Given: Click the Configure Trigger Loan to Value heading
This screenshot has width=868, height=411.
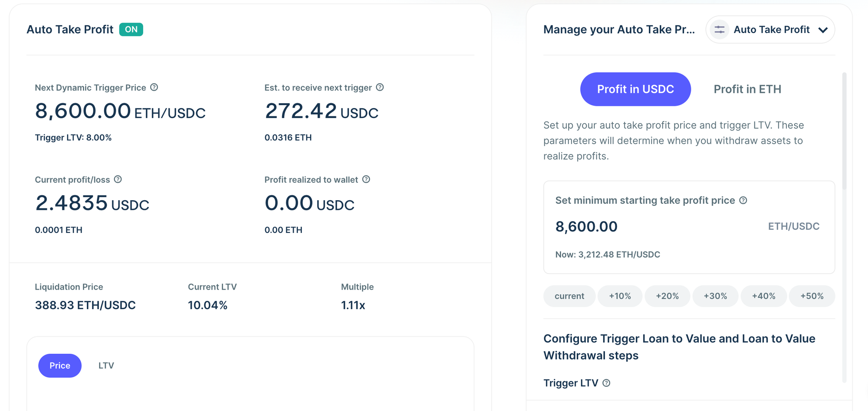Looking at the screenshot, I should click(x=679, y=347).
